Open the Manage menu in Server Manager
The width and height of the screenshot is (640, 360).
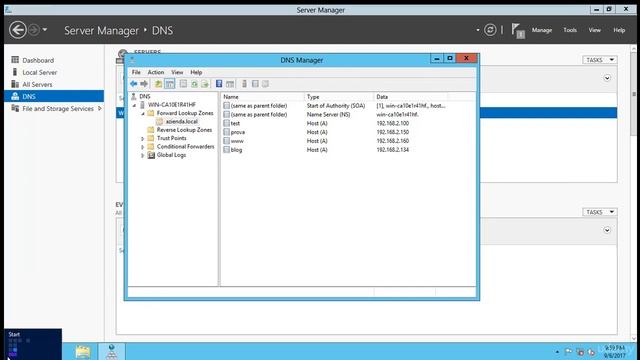(542, 30)
